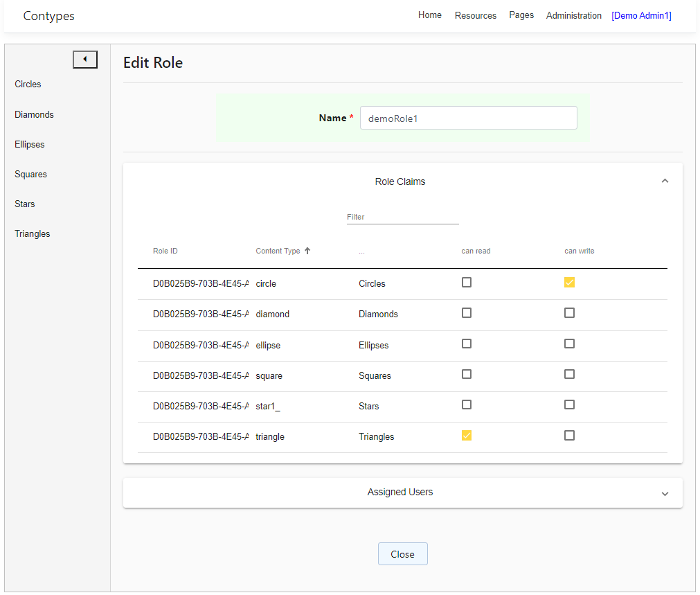Click the square content type cell

[269, 375]
